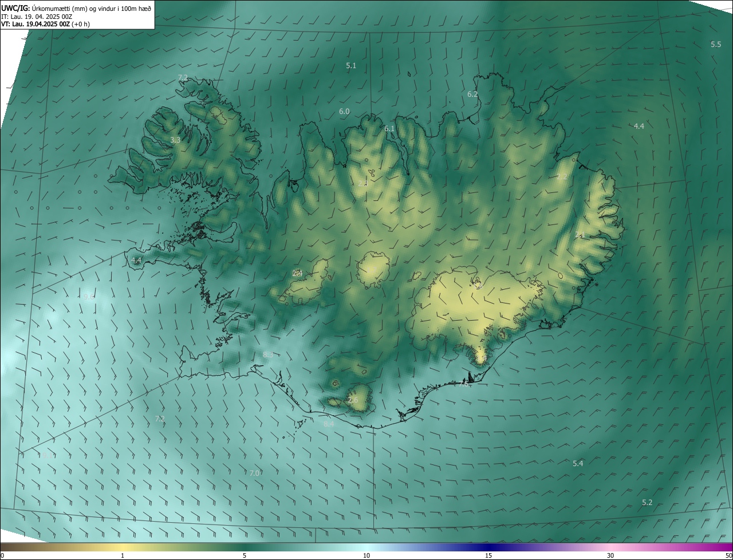Image resolution: width=733 pixels, height=560 pixels.
Task: Click the 30 tick on the colour scale
Action: [610, 555]
